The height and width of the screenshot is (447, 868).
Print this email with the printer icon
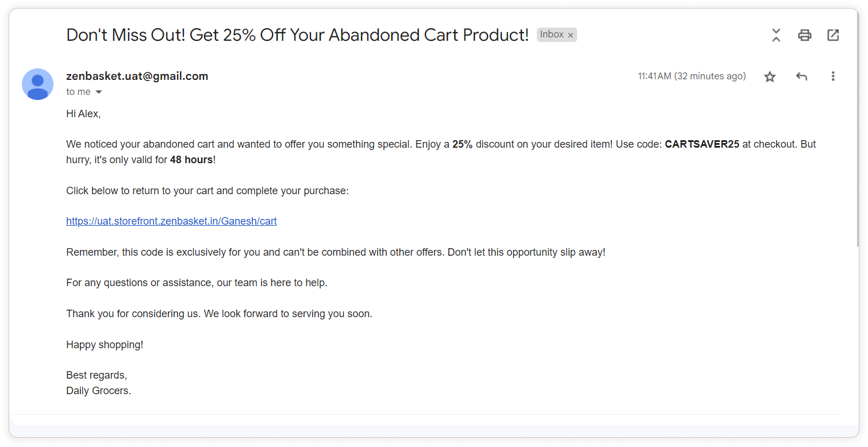(x=805, y=35)
